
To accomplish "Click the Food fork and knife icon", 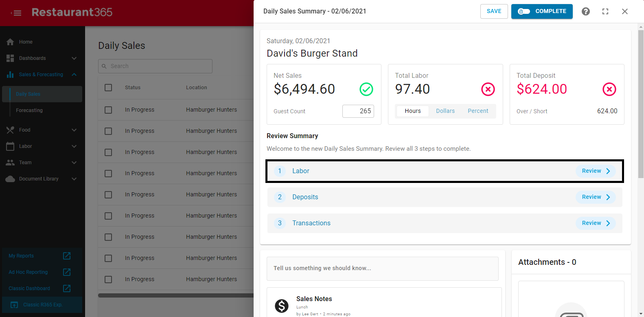I will point(10,130).
